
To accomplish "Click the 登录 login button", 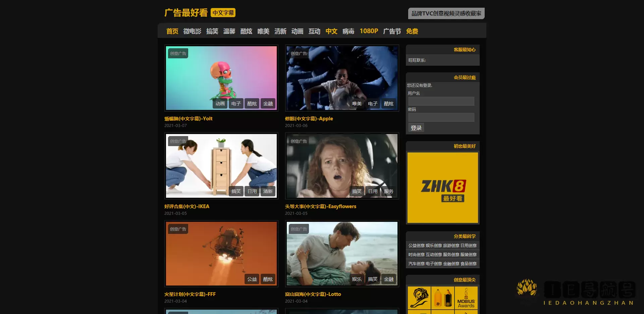I will (416, 127).
